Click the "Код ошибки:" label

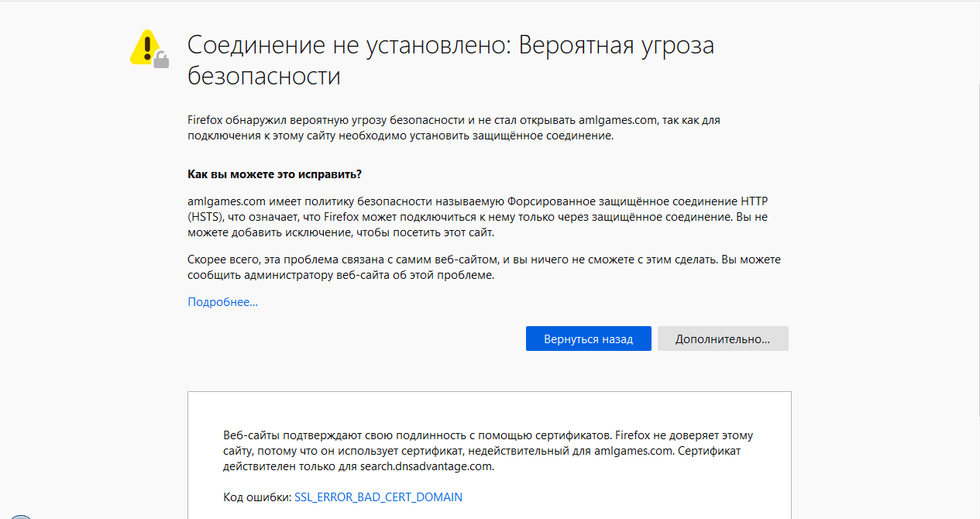pyautogui.click(x=256, y=497)
